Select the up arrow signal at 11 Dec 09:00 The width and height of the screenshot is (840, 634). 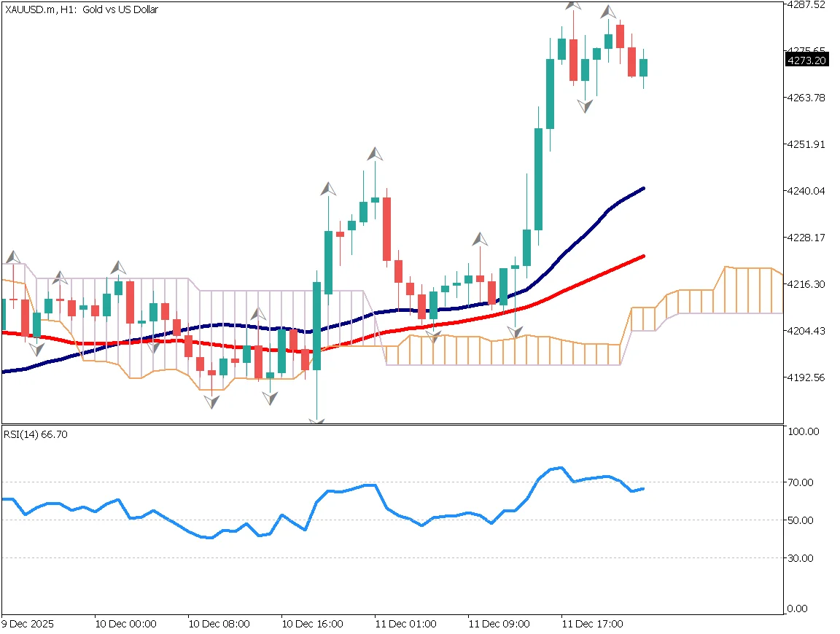click(480, 239)
